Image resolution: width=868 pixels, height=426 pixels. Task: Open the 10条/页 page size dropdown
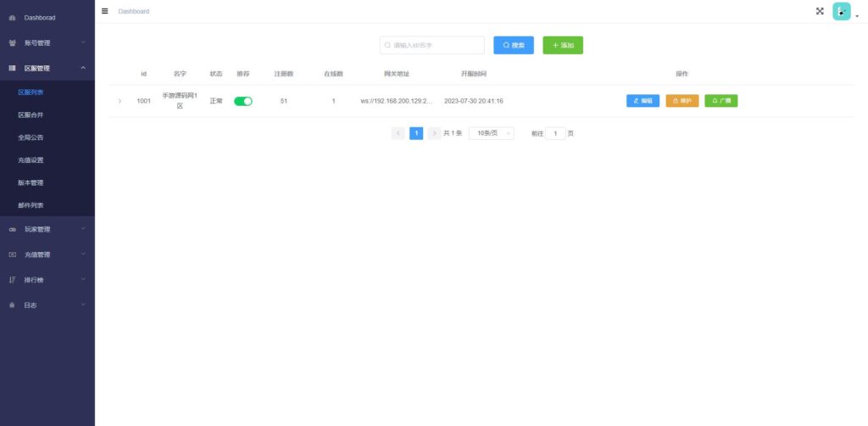pos(491,133)
